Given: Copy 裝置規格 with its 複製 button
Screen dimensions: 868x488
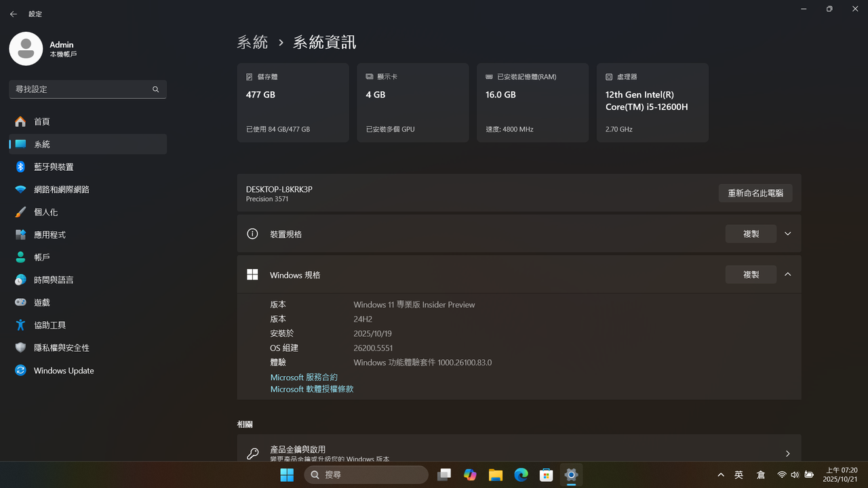Looking at the screenshot, I should (x=751, y=234).
